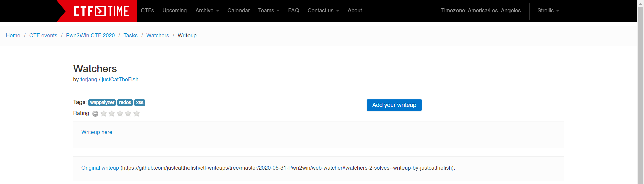Go to the Upcoming events page
This screenshot has height=184, width=644.
[174, 11]
